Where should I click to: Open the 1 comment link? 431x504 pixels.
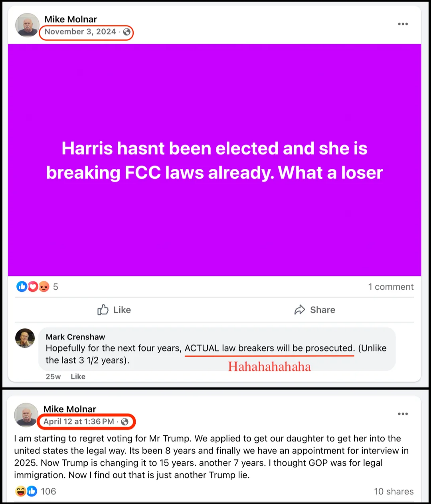391,287
